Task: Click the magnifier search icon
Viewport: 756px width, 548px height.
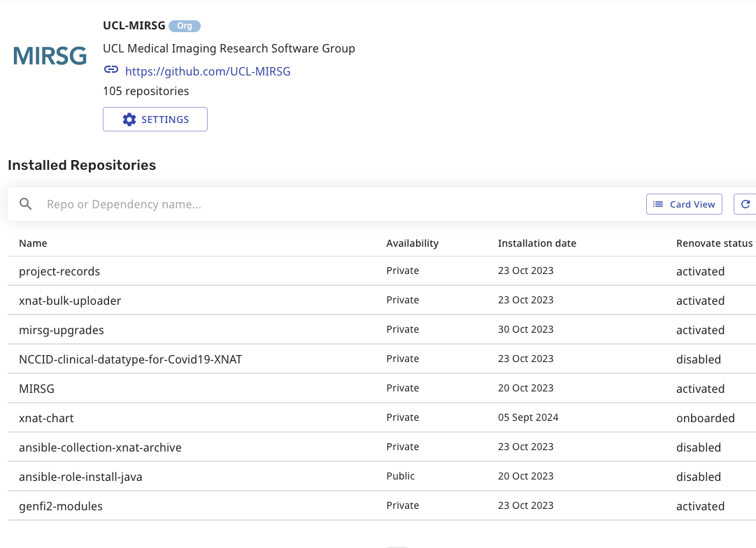Action: [x=26, y=204]
